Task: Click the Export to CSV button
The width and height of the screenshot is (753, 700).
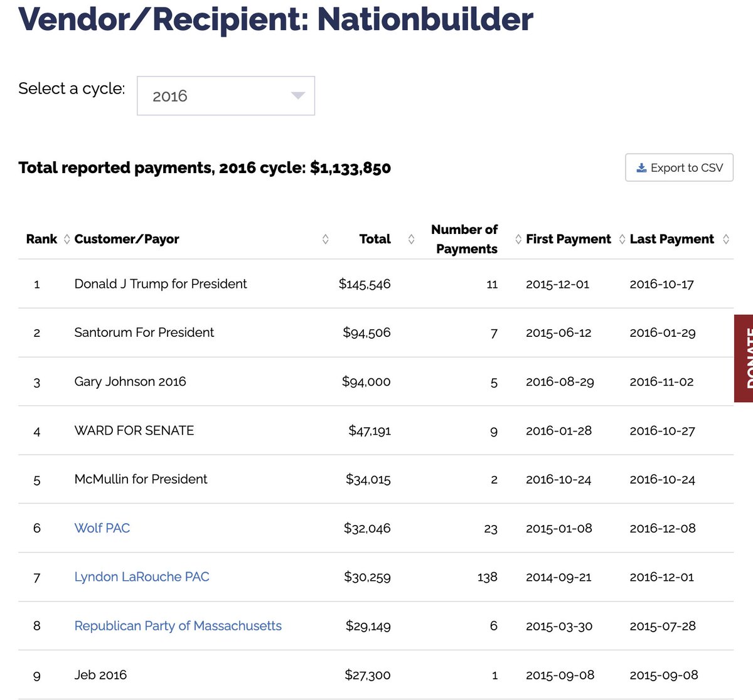Action: [x=679, y=167]
